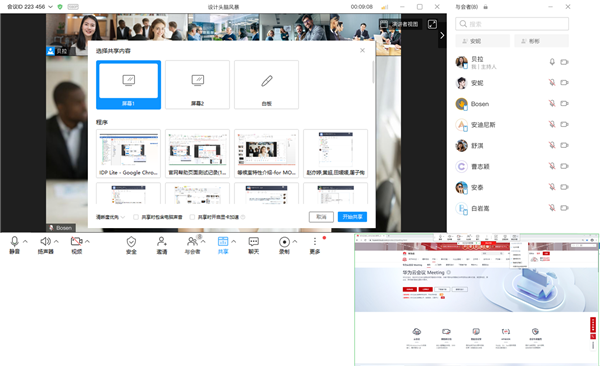The width and height of the screenshot is (600, 366).
Task: Click the network signal bars icon in title bar
Action: (385, 7)
